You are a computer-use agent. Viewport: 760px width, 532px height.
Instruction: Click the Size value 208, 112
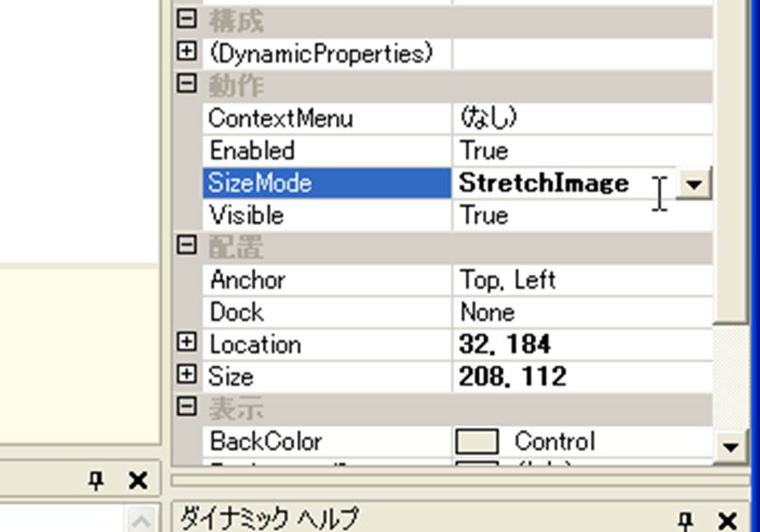point(512,377)
